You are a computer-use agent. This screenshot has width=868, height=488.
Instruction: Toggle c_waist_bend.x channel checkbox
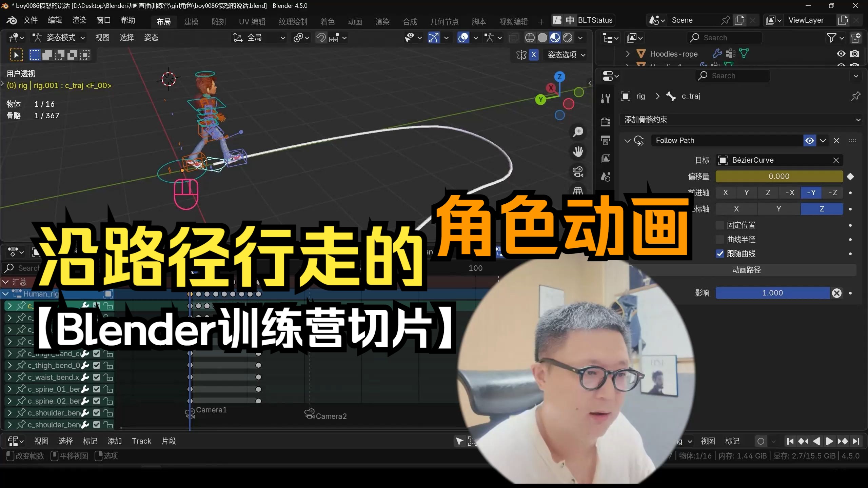[97, 377]
